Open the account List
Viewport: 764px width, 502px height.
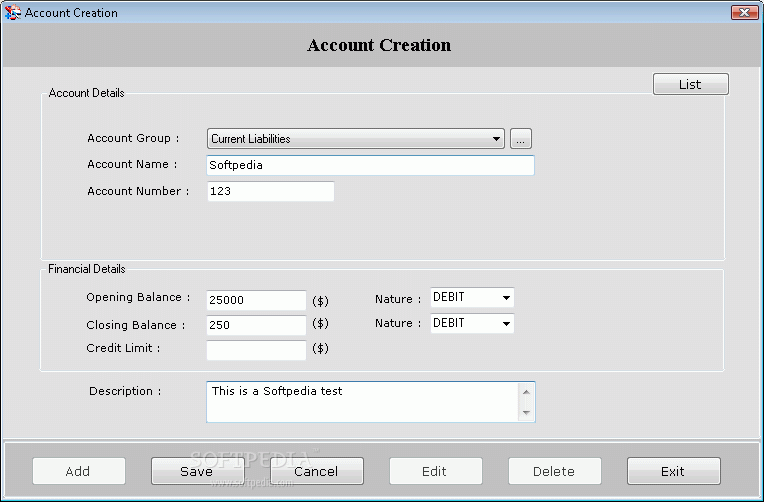coord(690,84)
